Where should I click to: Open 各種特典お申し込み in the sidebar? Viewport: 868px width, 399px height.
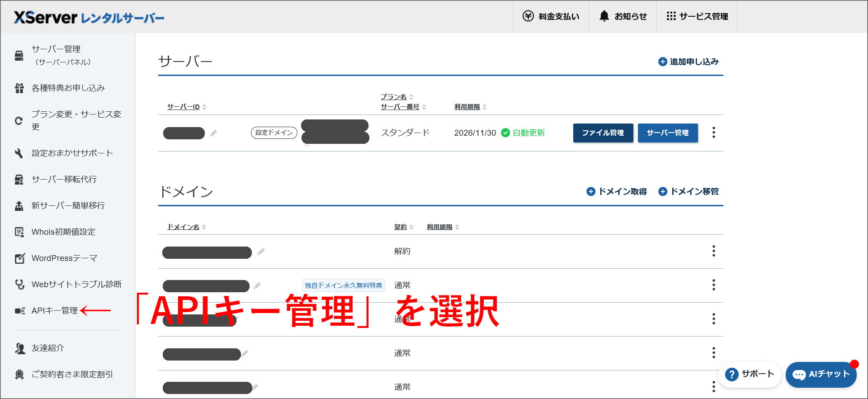pyautogui.click(x=68, y=88)
